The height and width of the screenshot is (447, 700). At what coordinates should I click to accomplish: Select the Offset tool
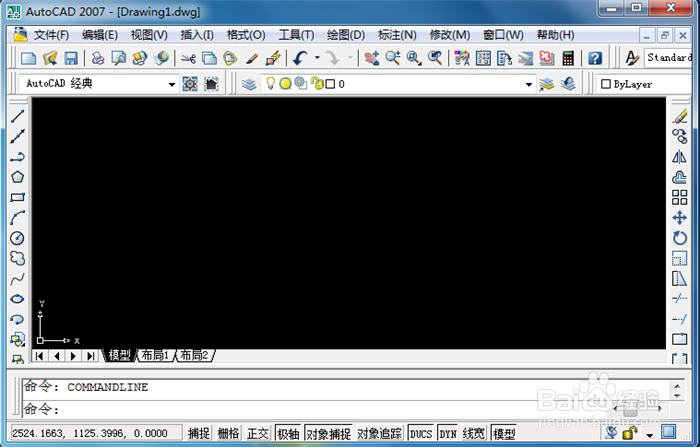tap(680, 177)
